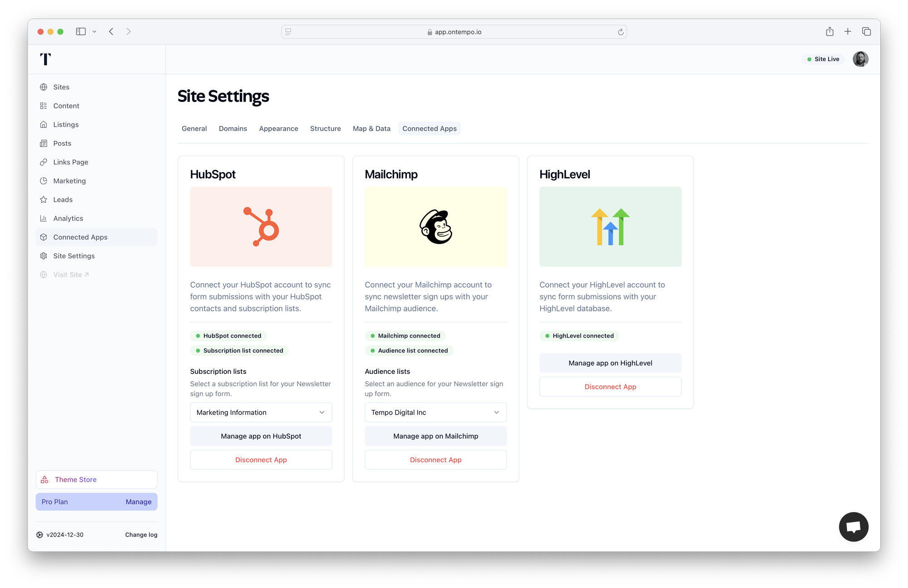The image size is (908, 588).
Task: Open Visit Site external link
Action: click(97, 275)
